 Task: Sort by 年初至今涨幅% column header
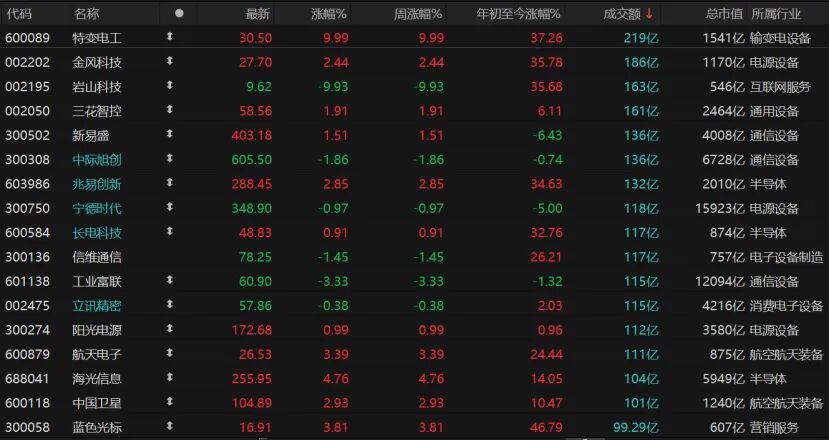pos(518,14)
